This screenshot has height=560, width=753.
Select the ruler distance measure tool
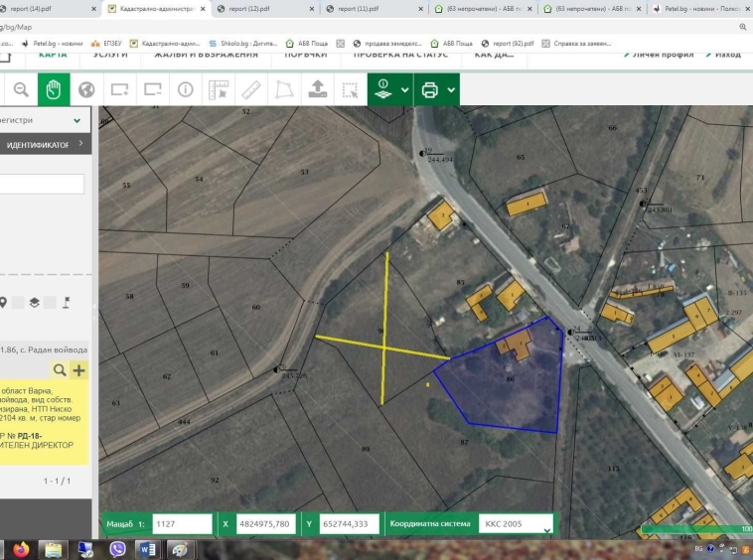251,89
